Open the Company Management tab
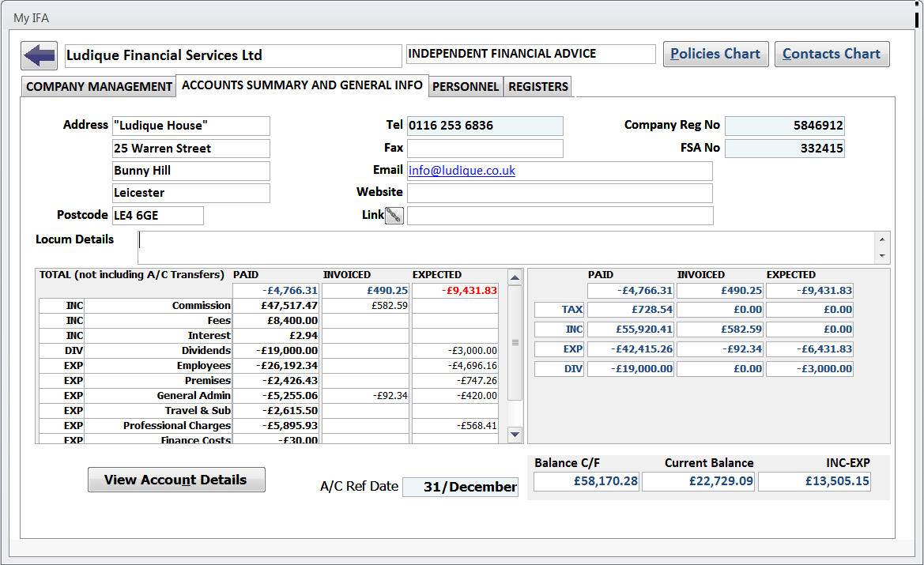 click(99, 87)
